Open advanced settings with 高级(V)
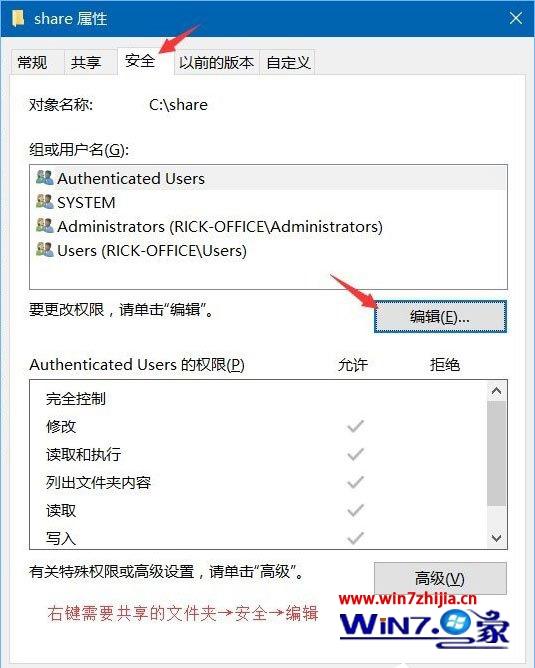This screenshot has width=535, height=668. click(x=440, y=578)
